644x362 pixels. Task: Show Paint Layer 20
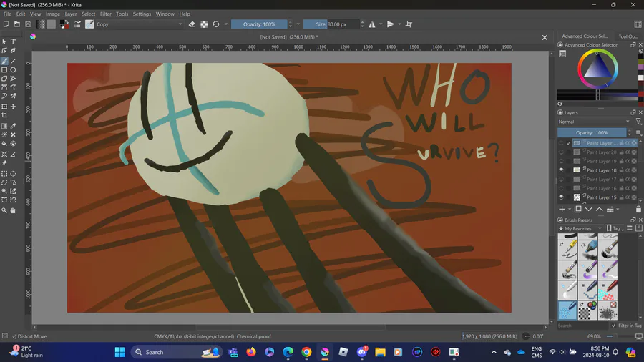point(561,152)
